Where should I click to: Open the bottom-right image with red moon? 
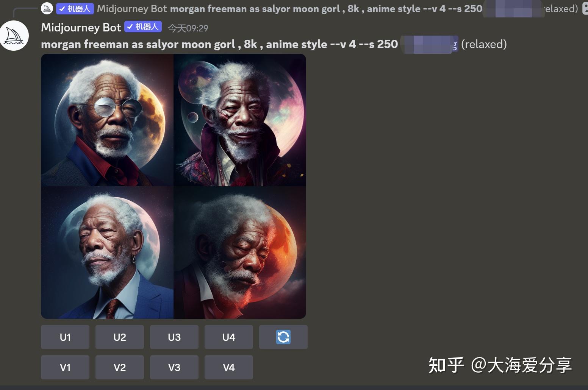240,253
